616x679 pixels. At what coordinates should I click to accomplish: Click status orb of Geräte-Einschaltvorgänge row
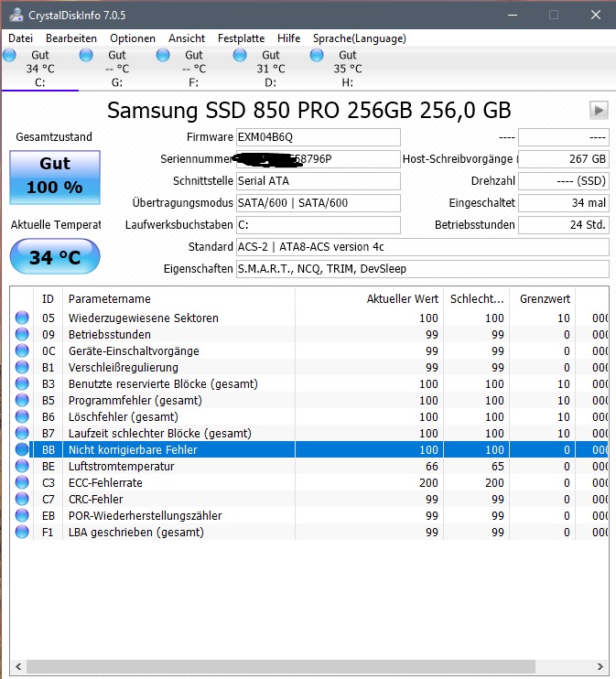(x=22, y=350)
